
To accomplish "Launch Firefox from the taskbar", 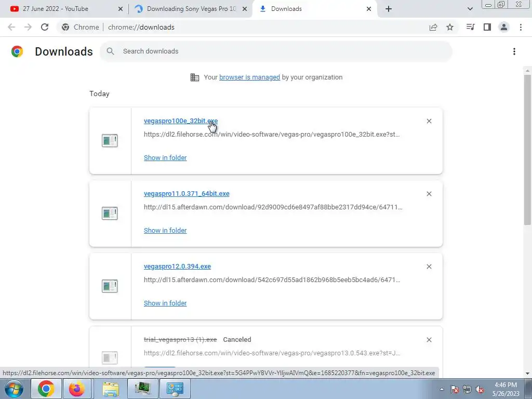I will 77,389.
